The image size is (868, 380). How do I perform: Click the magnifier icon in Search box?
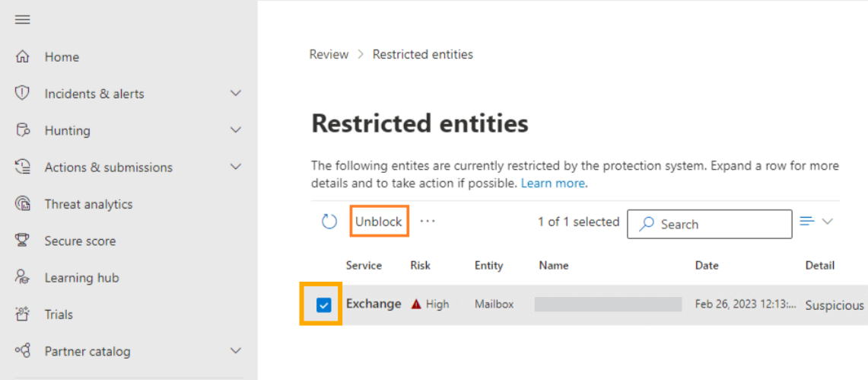pyautogui.click(x=646, y=225)
